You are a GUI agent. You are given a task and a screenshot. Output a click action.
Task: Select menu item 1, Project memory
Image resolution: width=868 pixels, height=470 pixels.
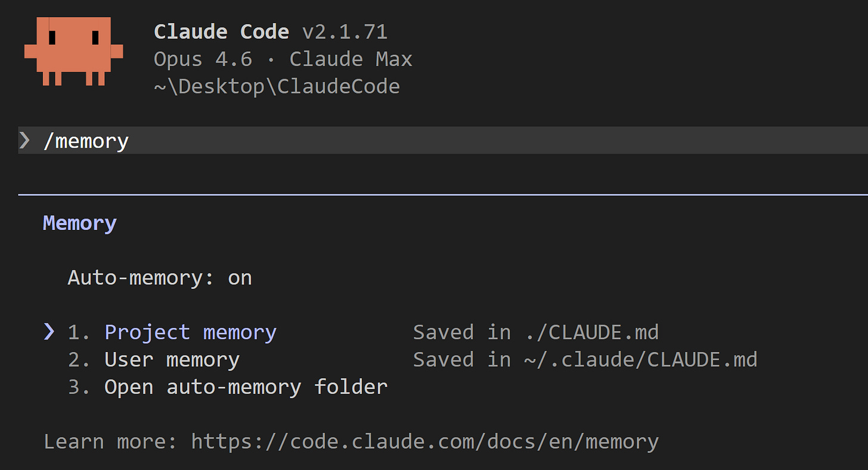tap(190, 332)
